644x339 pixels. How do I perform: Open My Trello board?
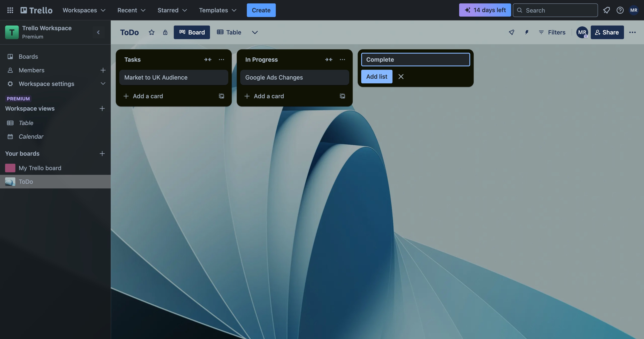[x=55, y=168]
